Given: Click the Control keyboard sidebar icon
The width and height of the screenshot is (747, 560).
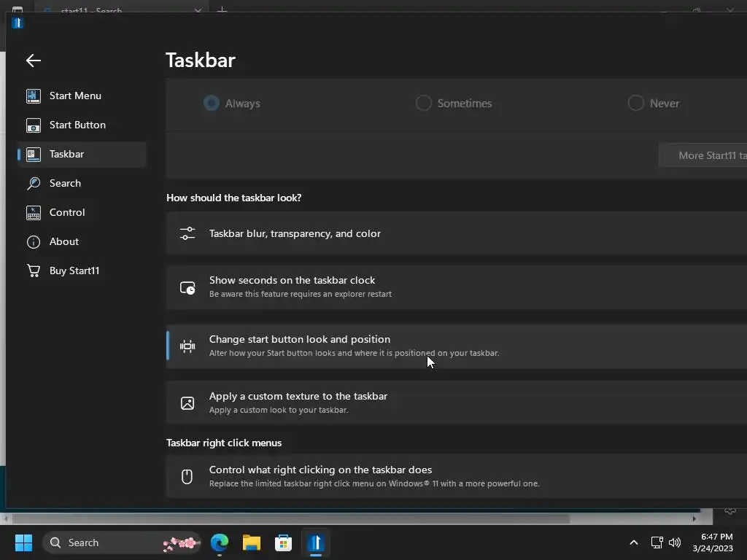Looking at the screenshot, I should click(34, 212).
